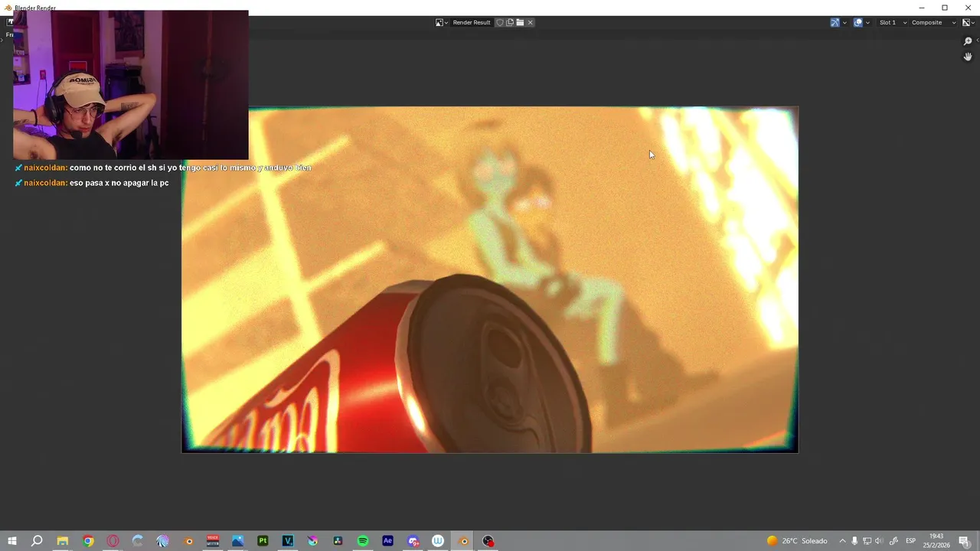The image size is (980, 551).
Task: Open the clock showing 19:43
Action: click(x=936, y=540)
